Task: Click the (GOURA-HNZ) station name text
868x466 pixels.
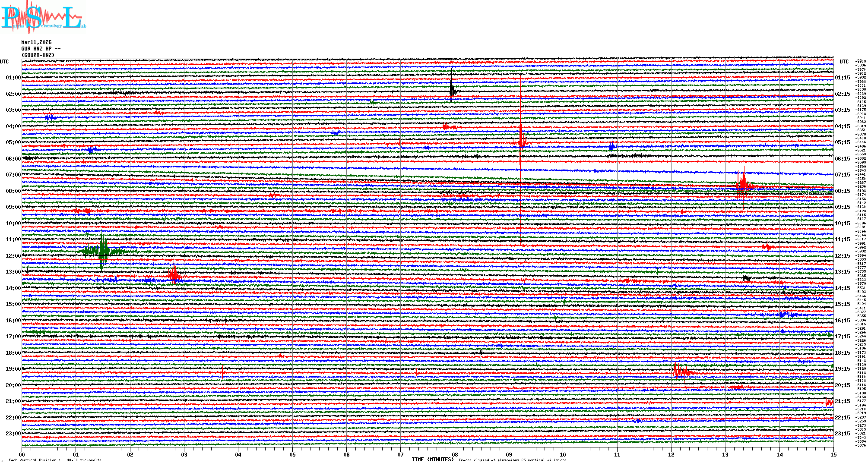Action: (x=38, y=55)
